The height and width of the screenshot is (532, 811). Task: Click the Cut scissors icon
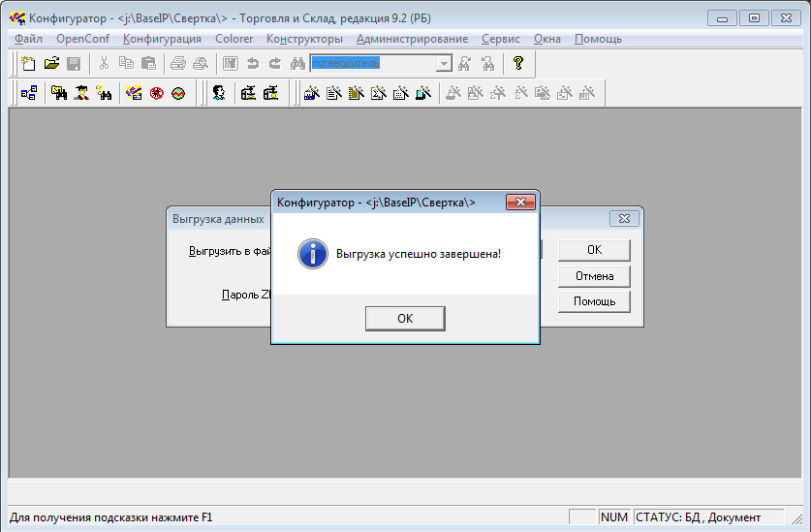[x=104, y=64]
